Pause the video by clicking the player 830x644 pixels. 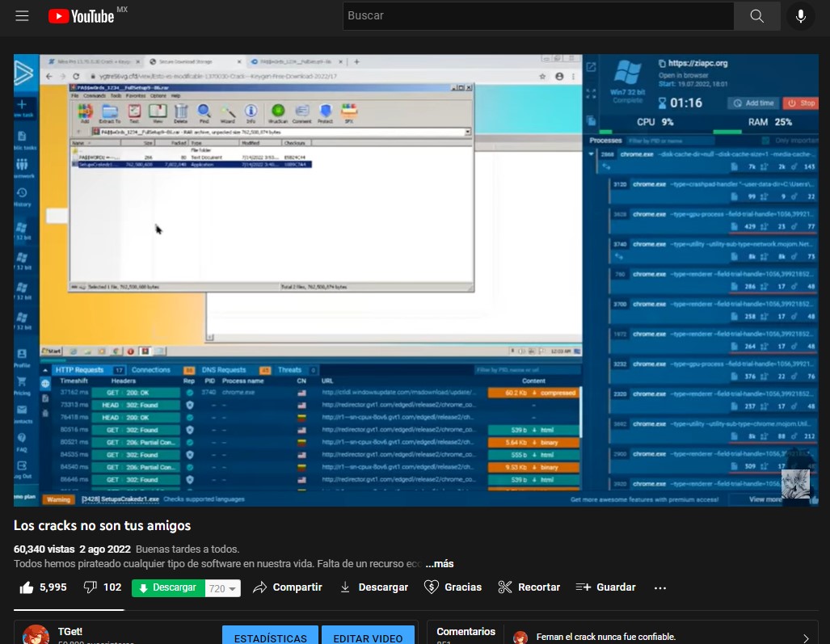point(416,280)
